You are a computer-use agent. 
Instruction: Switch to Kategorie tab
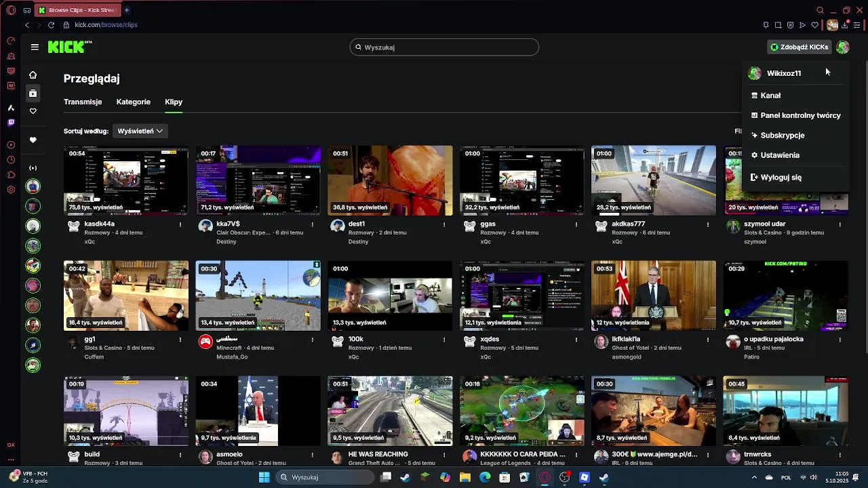pyautogui.click(x=134, y=102)
